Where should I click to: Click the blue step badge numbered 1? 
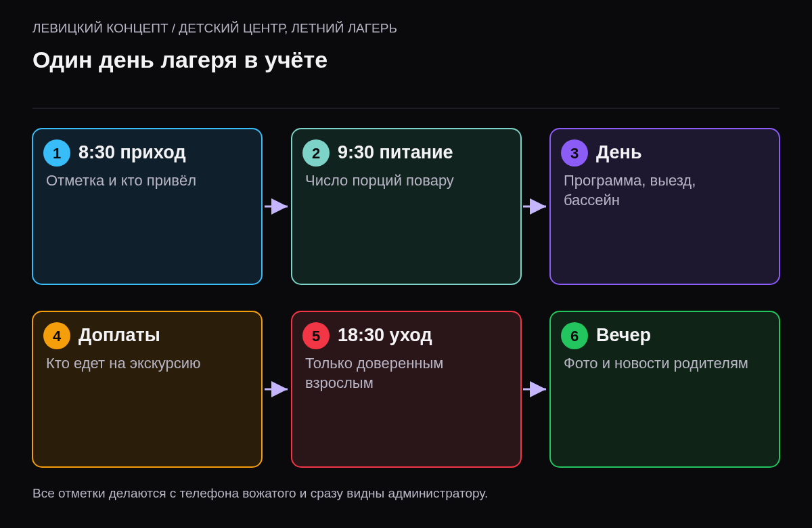57,153
